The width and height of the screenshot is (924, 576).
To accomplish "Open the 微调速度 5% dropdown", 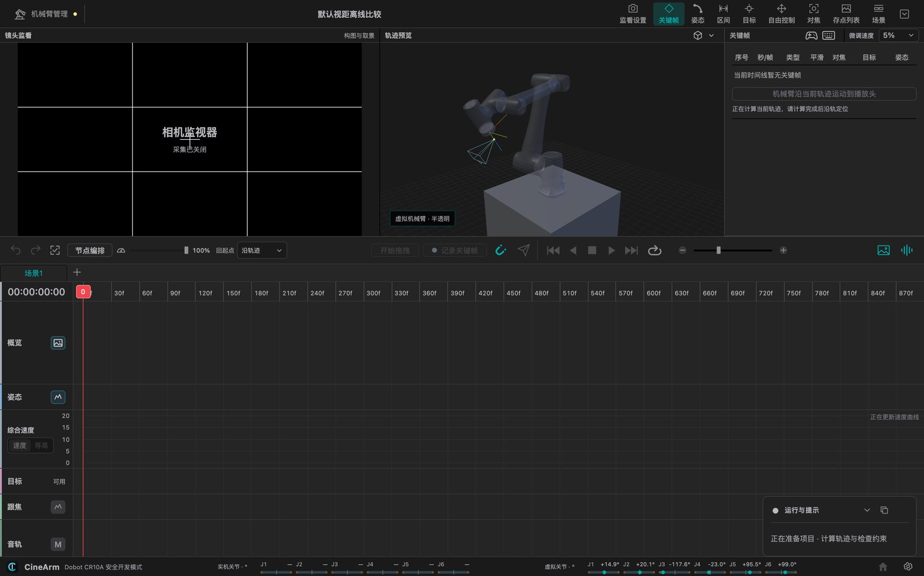I will [x=899, y=35].
